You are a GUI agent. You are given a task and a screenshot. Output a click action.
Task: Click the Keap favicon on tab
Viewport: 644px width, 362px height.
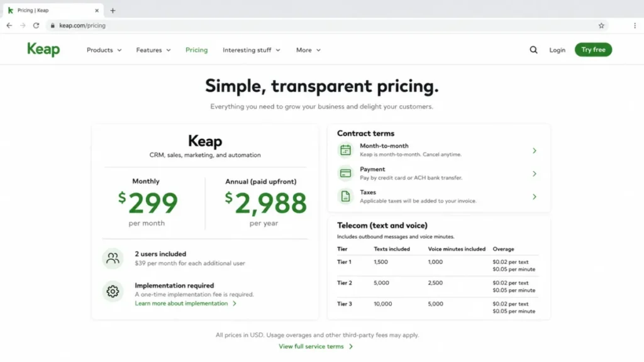(11, 10)
